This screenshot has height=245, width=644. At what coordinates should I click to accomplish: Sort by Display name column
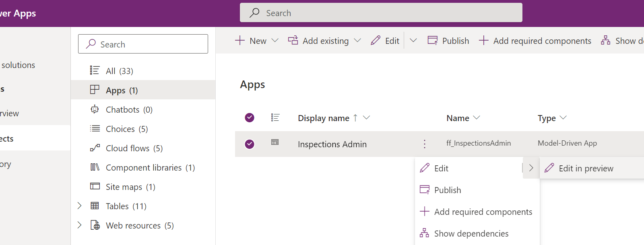pos(324,118)
